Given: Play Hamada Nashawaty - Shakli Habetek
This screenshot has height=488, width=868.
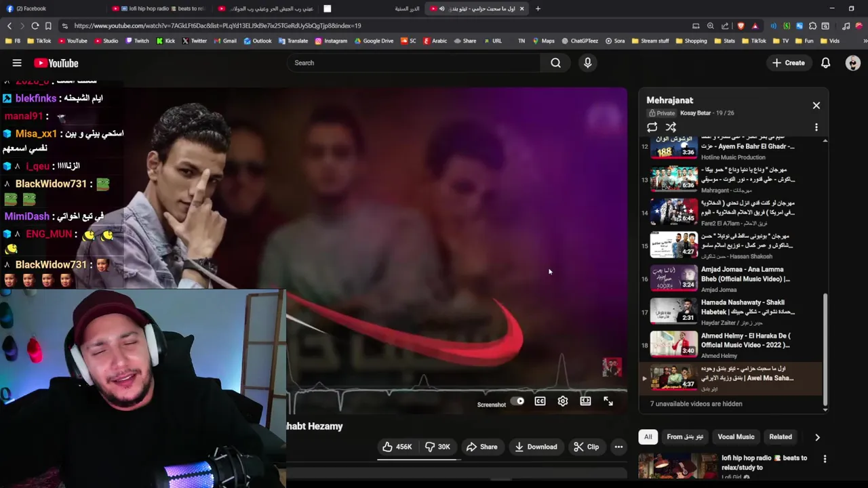Looking at the screenshot, I should point(730,312).
